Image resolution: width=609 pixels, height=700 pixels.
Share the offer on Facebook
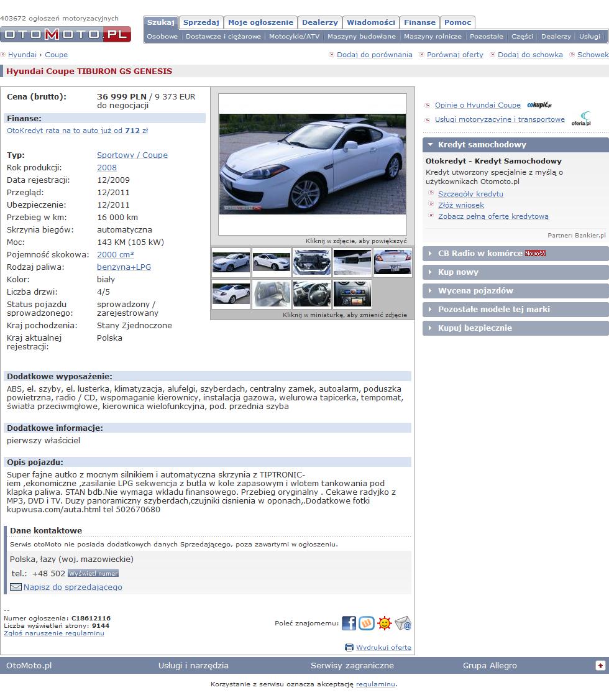click(x=349, y=623)
